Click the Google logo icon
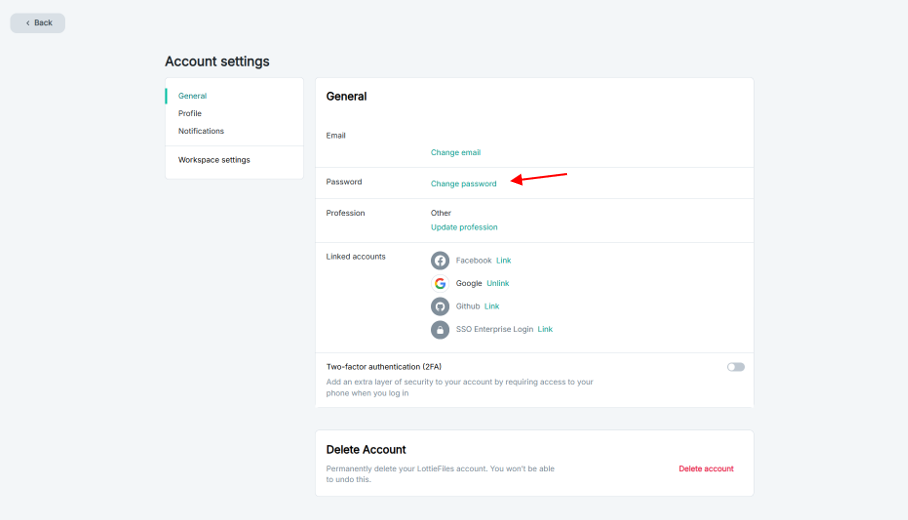Screen dimensions: 908x520 440,283
